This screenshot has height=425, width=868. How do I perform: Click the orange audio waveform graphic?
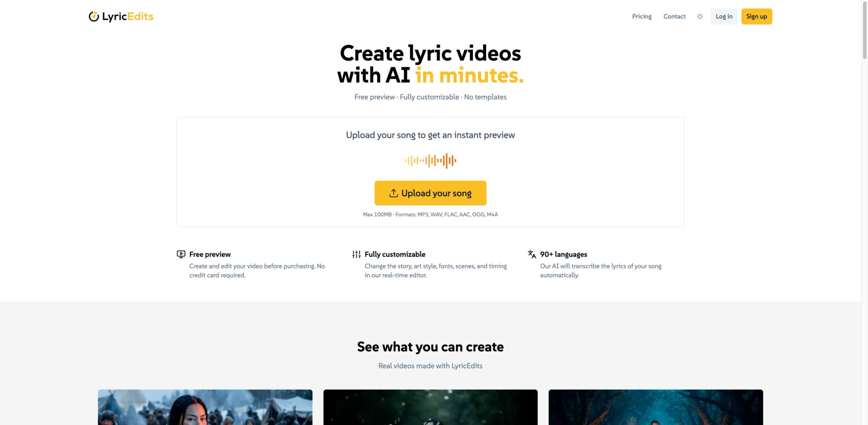(x=430, y=161)
